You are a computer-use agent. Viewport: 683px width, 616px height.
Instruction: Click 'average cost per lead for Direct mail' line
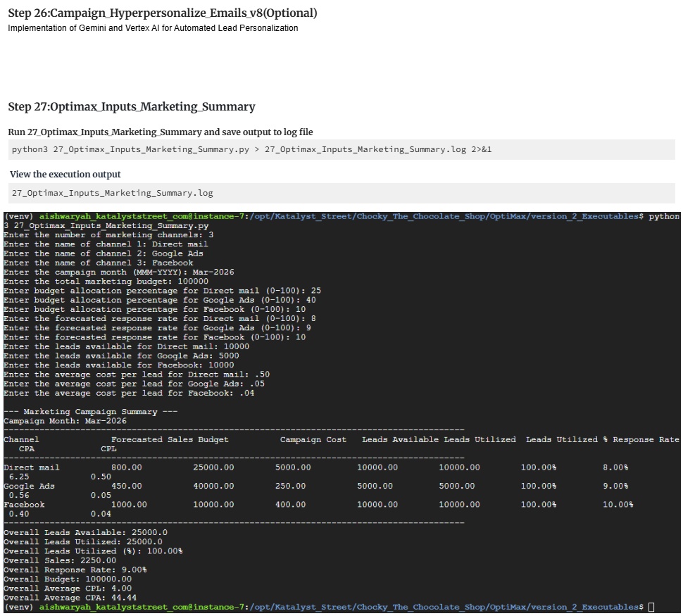click(137, 375)
